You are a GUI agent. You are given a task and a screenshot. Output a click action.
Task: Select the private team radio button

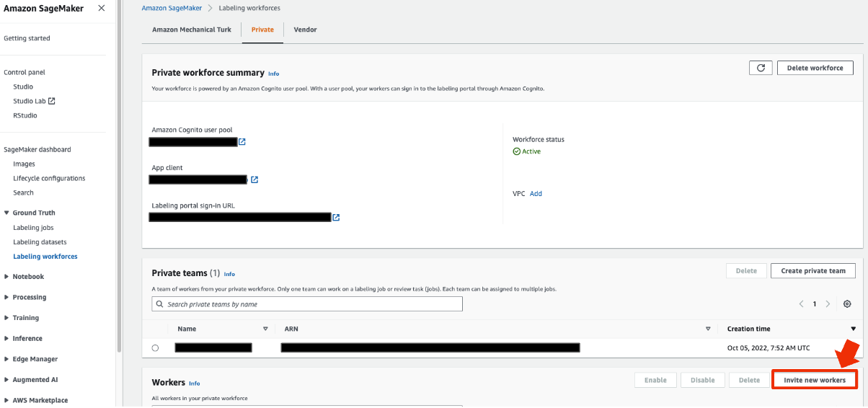coord(155,348)
